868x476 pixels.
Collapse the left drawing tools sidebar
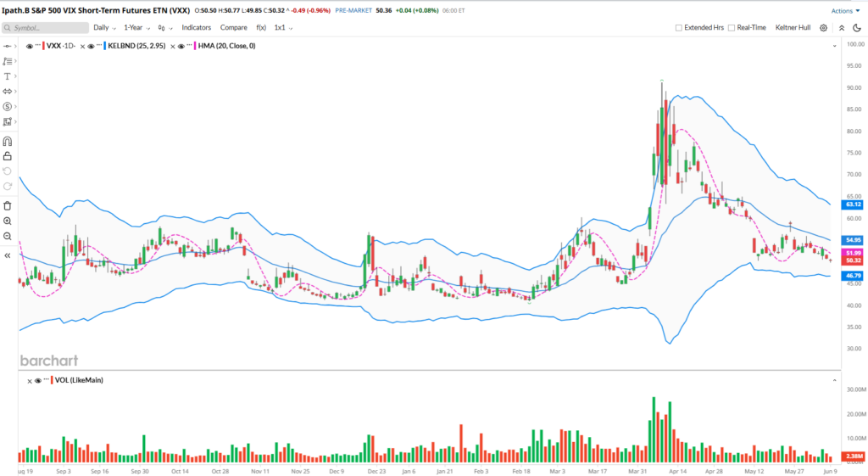click(8, 255)
